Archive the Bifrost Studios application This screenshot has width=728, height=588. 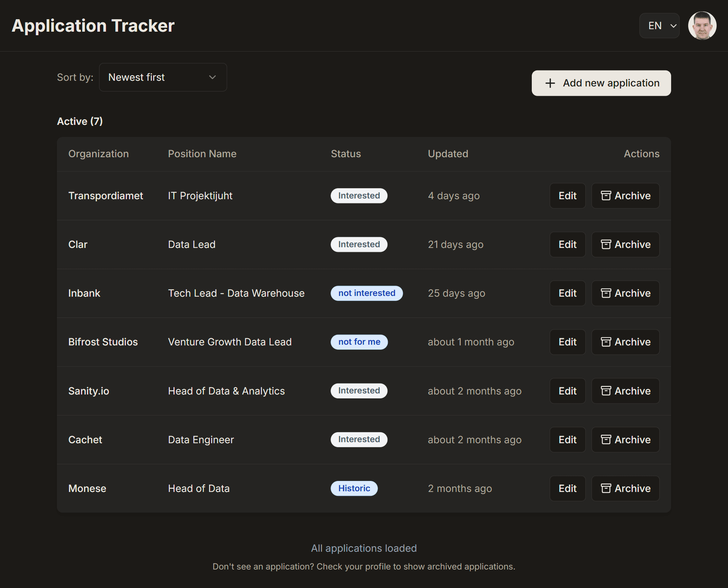pos(625,342)
